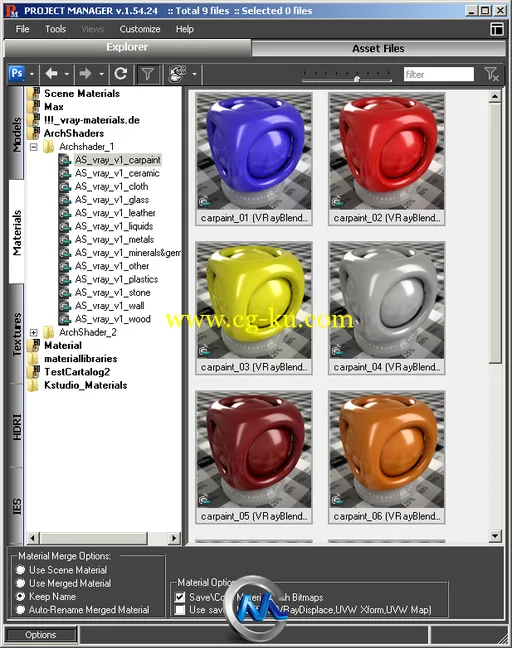Choose the Keep Name radio option
Screen dimensions: 512x648
point(20,596)
